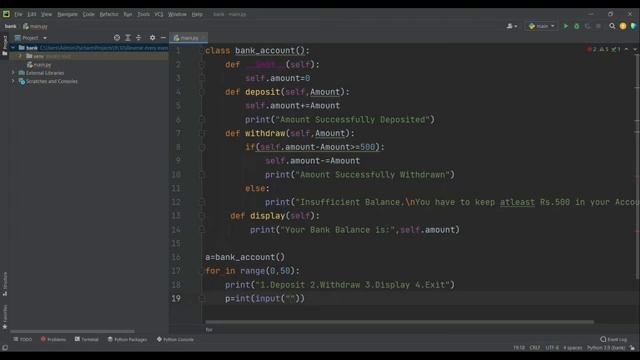Open the Tools menu
This screenshot has height=360, width=640.
click(x=143, y=14)
